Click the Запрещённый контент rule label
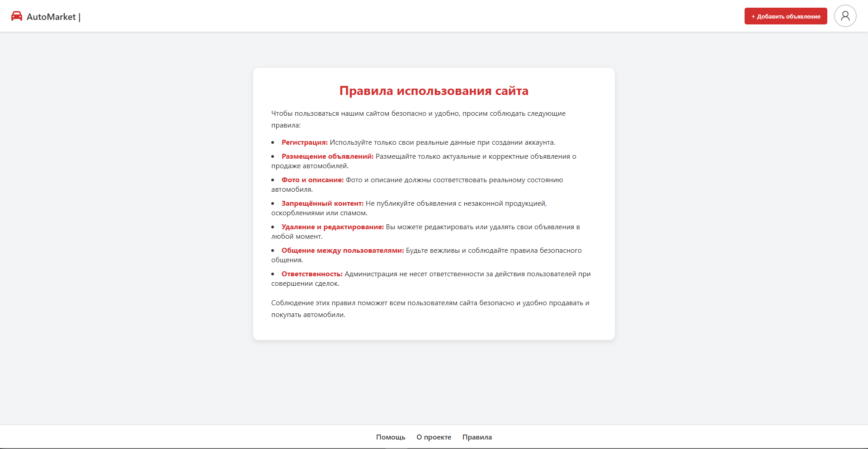 322,203
